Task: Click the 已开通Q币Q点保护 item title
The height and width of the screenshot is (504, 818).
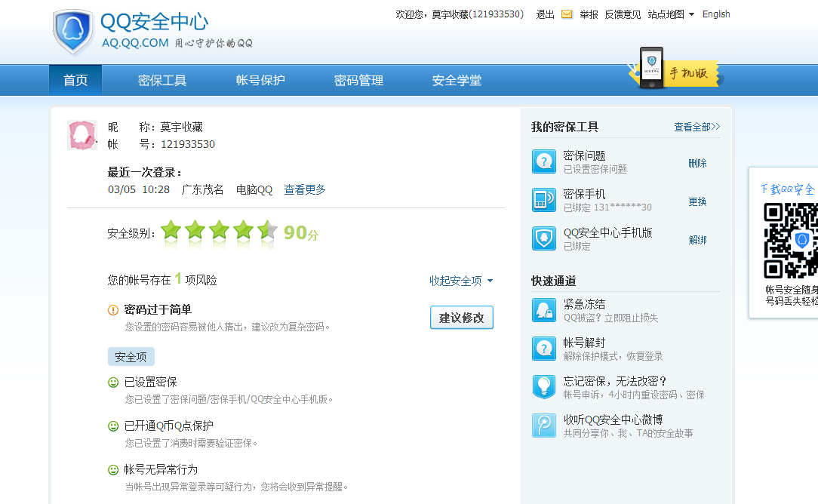Action: [x=168, y=426]
